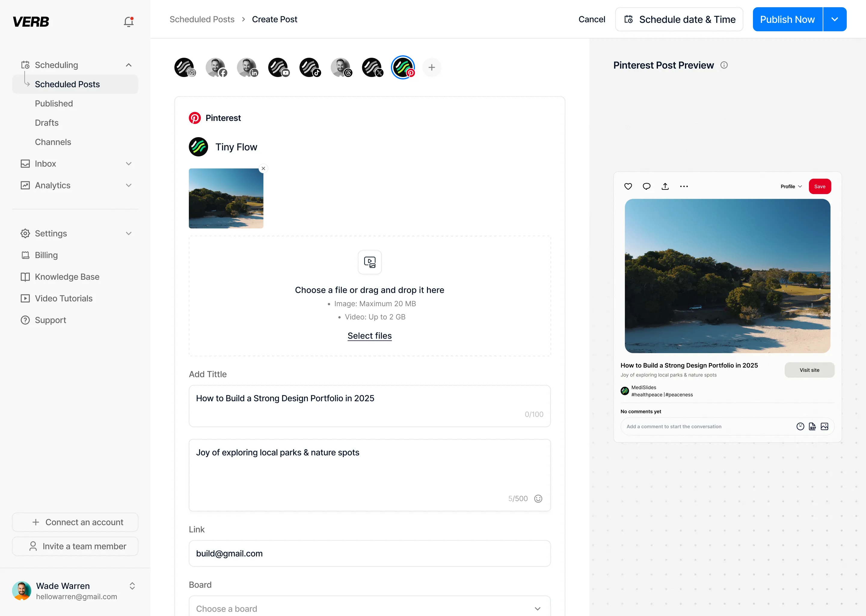
Task: Click the VERB logo
Action: [x=31, y=22]
